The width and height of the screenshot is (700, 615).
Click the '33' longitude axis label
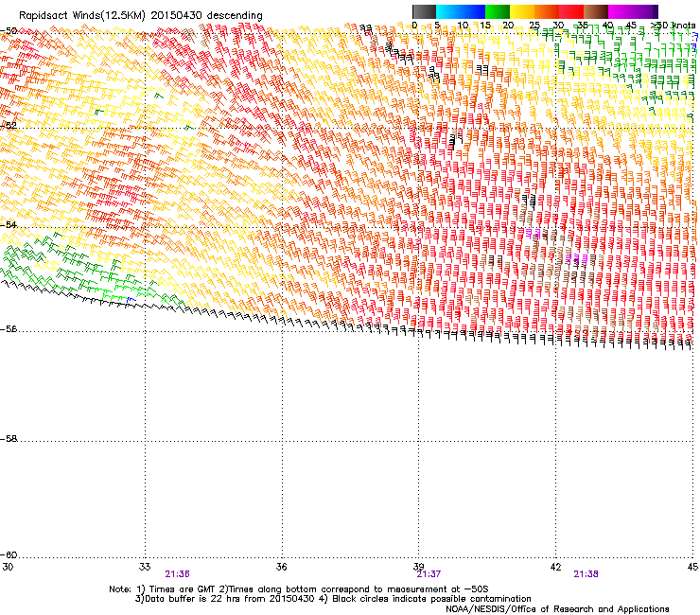[145, 567]
